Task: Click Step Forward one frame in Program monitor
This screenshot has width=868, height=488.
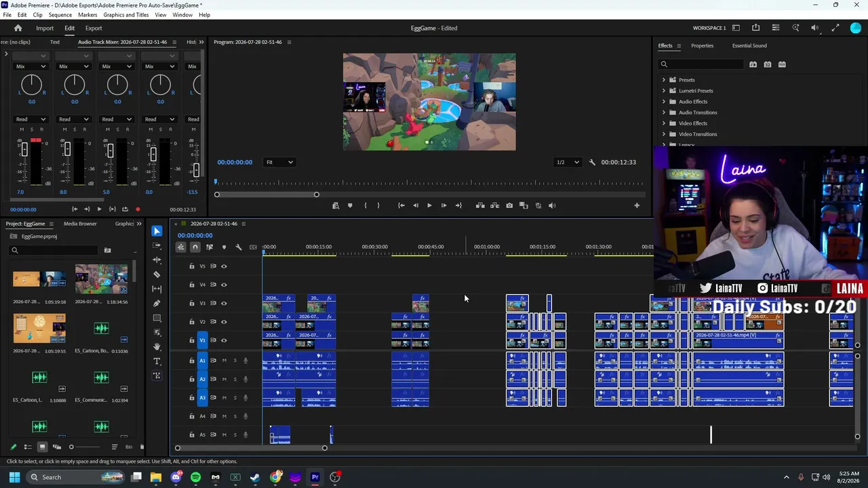Action: click(443, 205)
